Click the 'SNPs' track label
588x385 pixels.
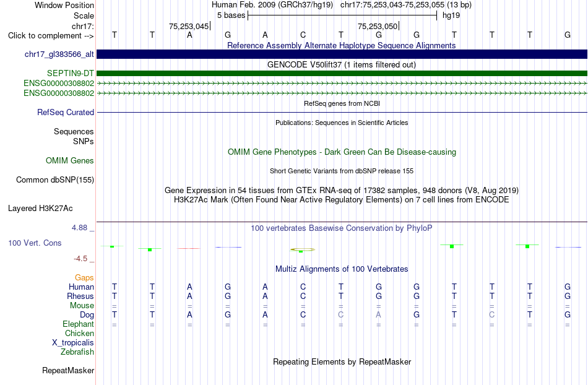coord(84,141)
